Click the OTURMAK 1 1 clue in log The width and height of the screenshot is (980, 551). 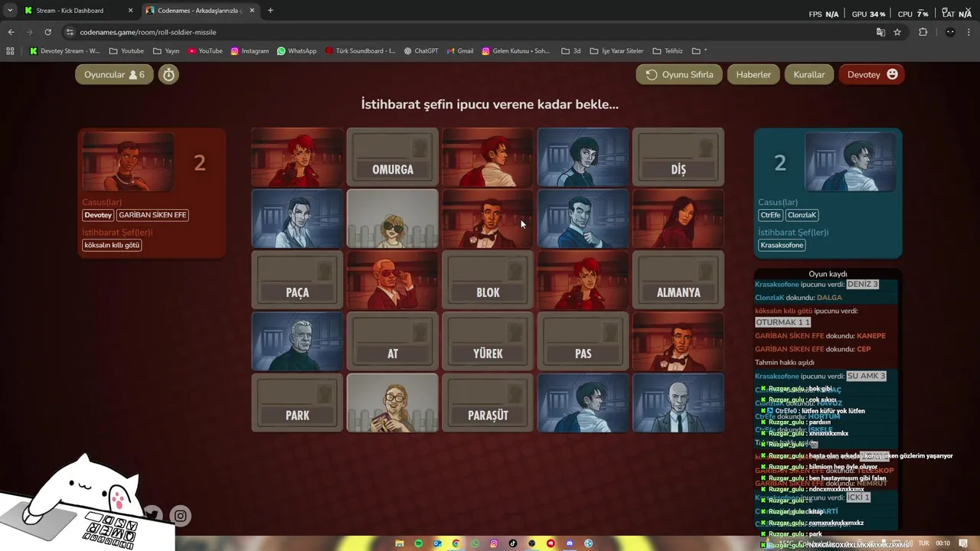pos(782,322)
